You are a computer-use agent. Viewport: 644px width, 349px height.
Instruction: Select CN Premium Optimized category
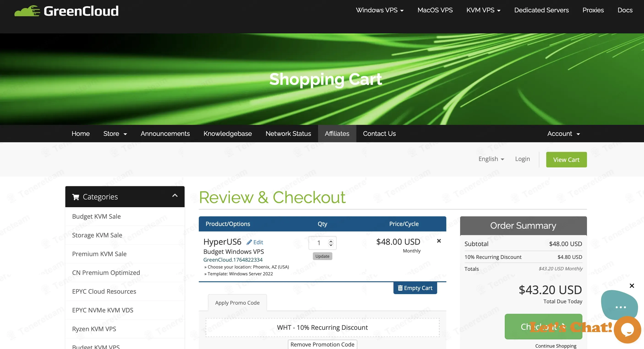point(125,273)
